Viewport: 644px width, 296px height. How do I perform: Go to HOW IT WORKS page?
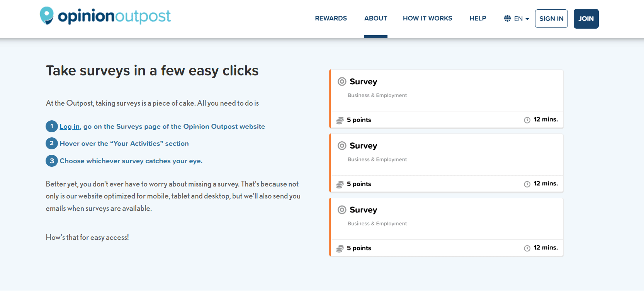427,18
